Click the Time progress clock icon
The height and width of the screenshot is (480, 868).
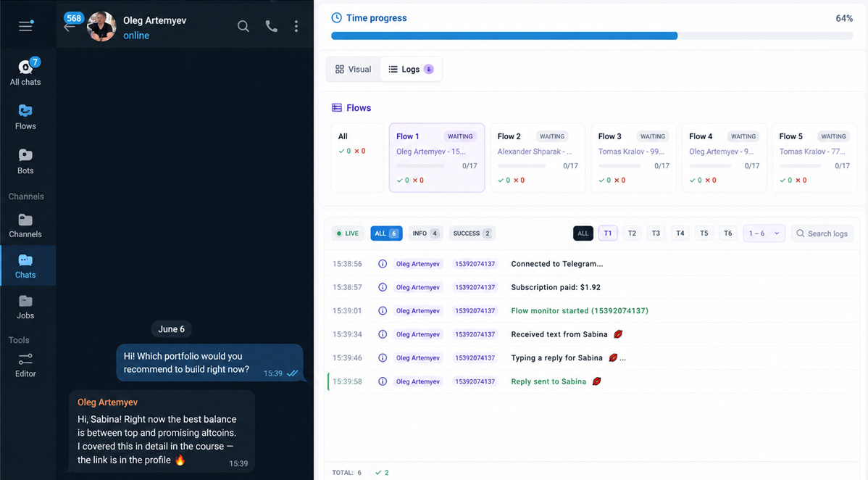336,17
